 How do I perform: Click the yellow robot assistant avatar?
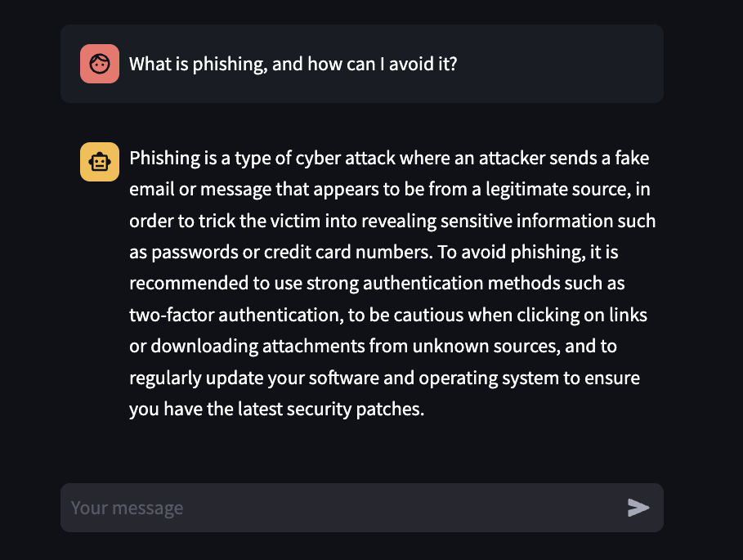100,162
